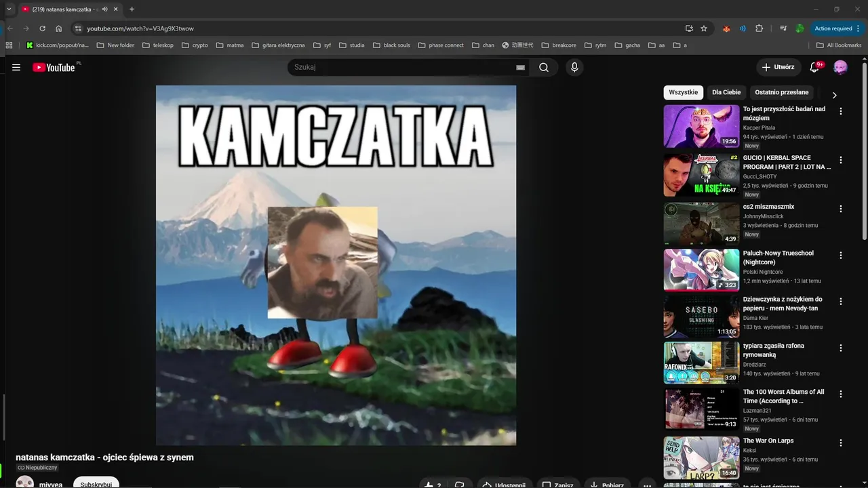Viewport: 868px width, 488px height.
Task: Open the gitara elektryczna bookmark folder
Action: tap(278, 45)
